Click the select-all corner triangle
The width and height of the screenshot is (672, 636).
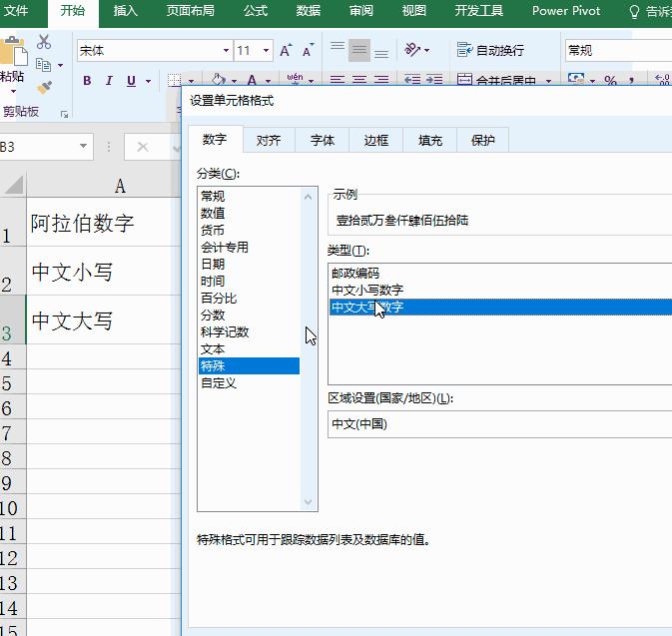(x=13, y=186)
